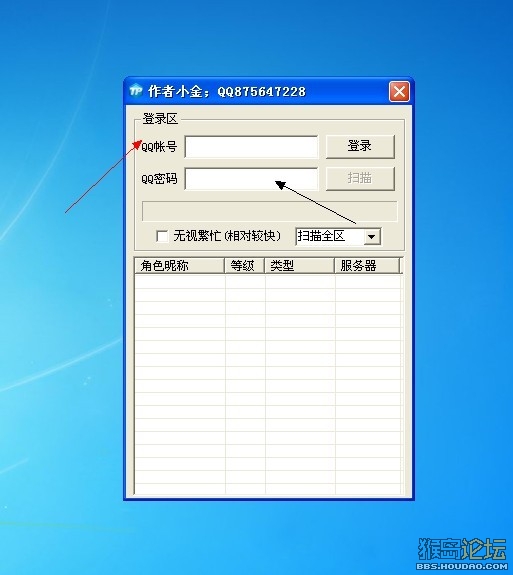Close the 作者小金 window

click(x=399, y=91)
